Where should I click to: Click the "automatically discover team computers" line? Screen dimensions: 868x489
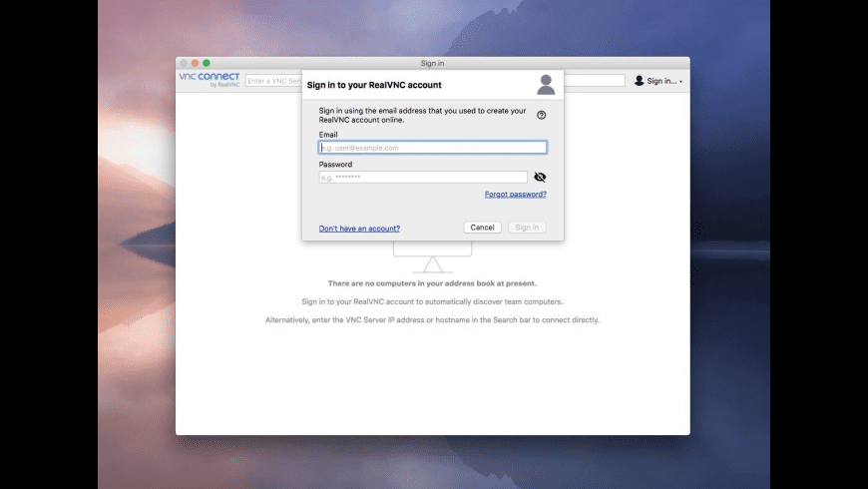pyautogui.click(x=432, y=301)
